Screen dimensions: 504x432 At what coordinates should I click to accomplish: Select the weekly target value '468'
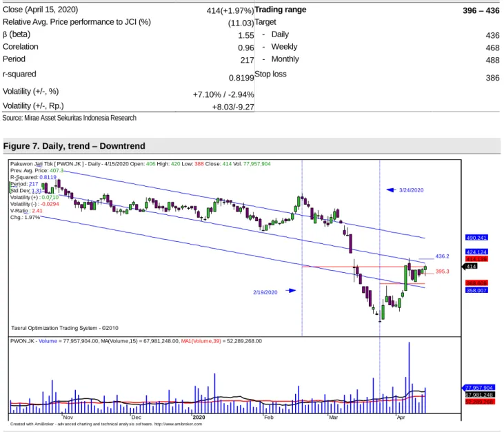[493, 48]
